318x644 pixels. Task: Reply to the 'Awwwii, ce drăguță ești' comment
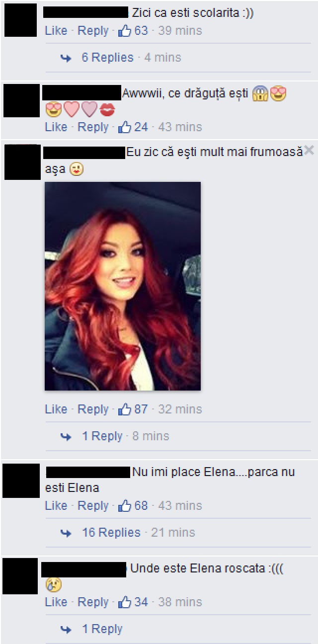point(93,127)
